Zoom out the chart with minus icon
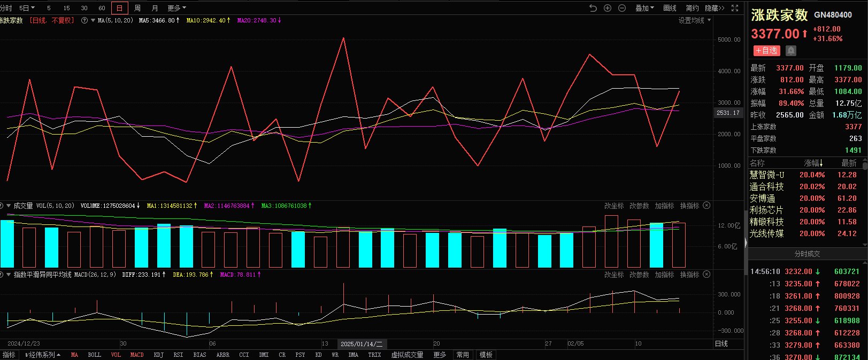 coord(622,8)
